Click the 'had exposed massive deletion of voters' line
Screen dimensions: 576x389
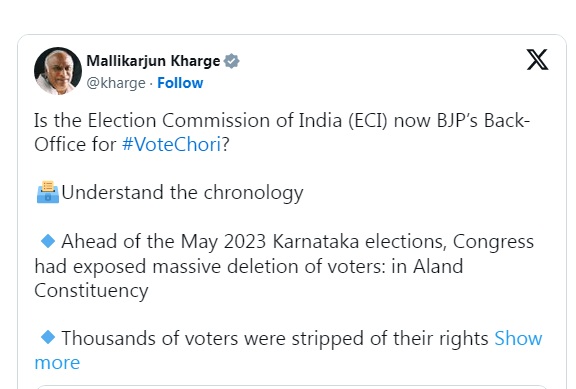point(249,266)
